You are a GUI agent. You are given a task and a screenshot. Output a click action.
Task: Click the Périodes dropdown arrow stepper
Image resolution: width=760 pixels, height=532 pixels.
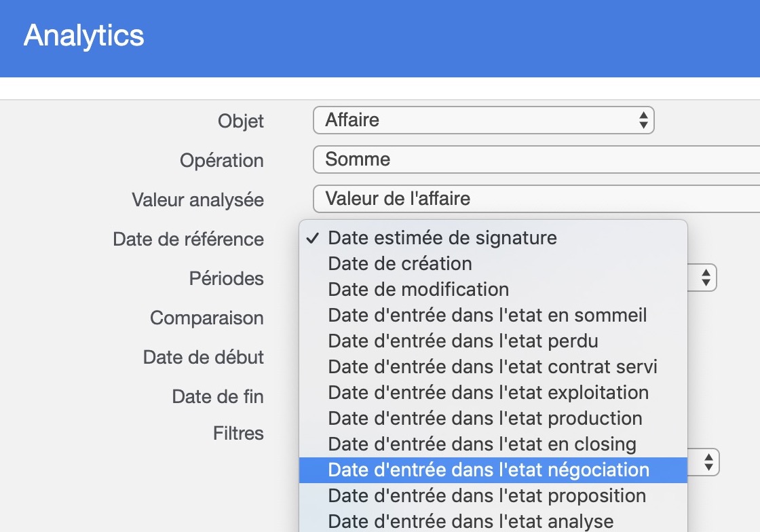[x=706, y=278]
